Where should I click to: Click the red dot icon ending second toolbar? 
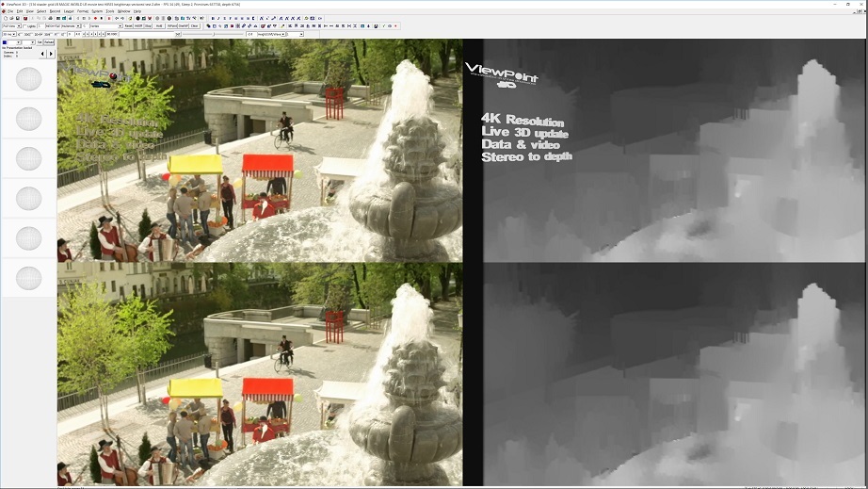click(x=395, y=26)
